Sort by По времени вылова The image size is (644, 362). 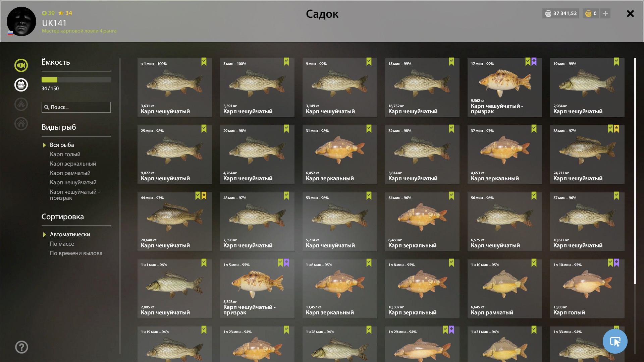coord(76,253)
